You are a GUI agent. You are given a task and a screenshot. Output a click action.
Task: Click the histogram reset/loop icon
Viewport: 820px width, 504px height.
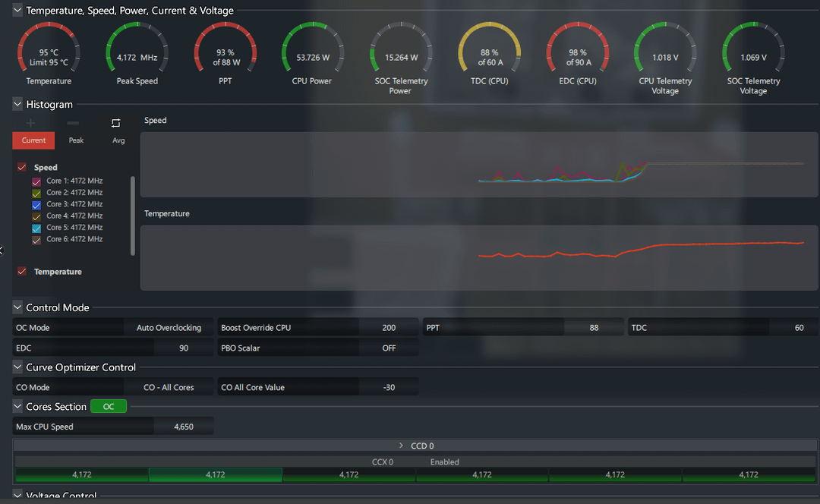pos(115,123)
